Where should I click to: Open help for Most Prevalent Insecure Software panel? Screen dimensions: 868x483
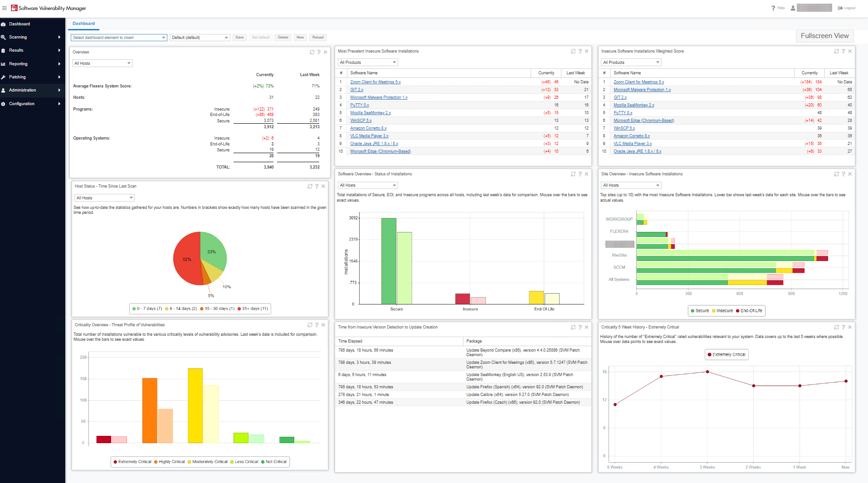coord(580,51)
